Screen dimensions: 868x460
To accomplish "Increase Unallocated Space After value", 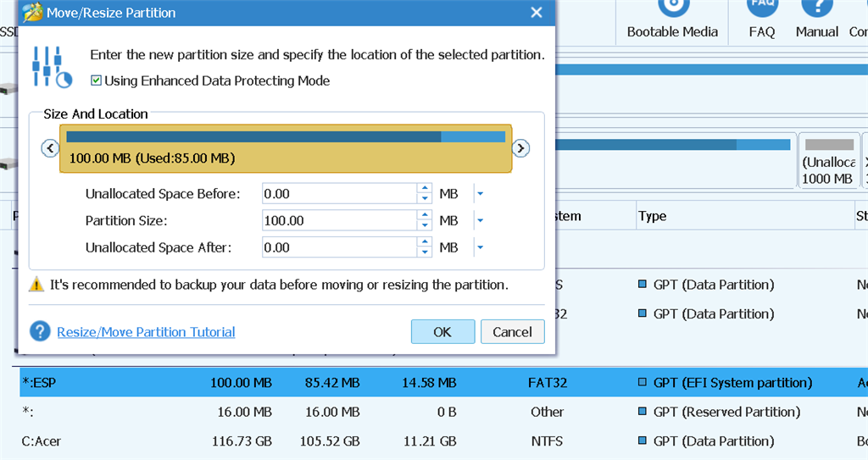I will click(x=425, y=242).
